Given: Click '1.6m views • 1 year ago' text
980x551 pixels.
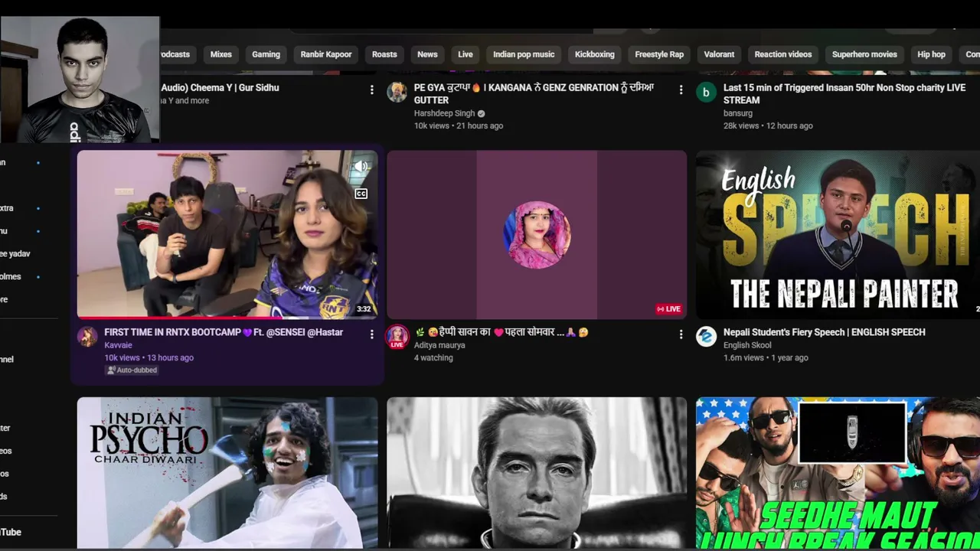Looking at the screenshot, I should pyautogui.click(x=766, y=357).
